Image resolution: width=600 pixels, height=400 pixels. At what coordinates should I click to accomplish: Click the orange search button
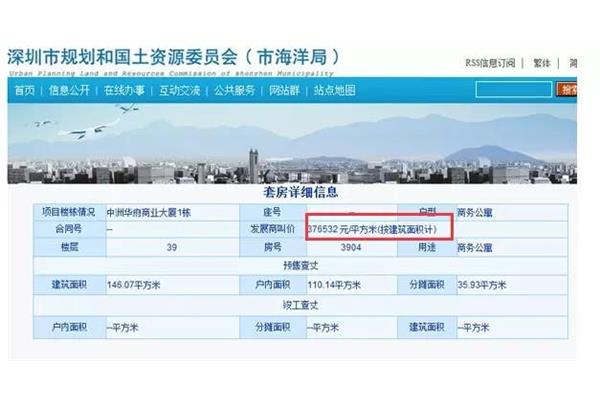coord(567,90)
